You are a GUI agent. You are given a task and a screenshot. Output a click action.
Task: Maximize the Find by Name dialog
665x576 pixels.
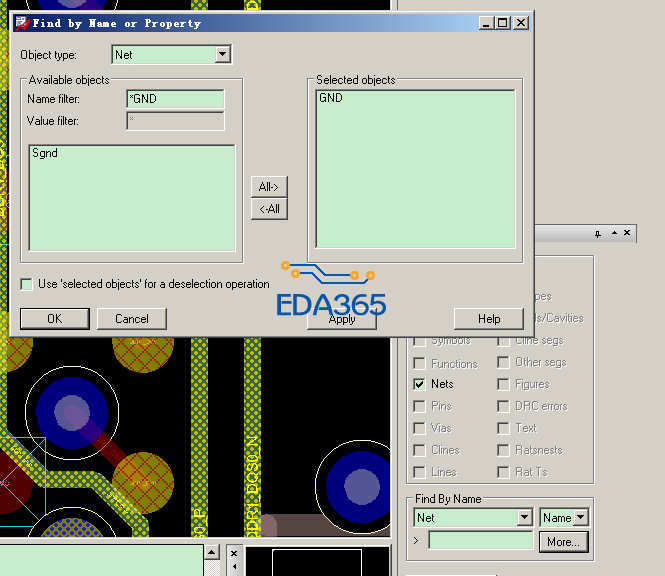pos(503,23)
